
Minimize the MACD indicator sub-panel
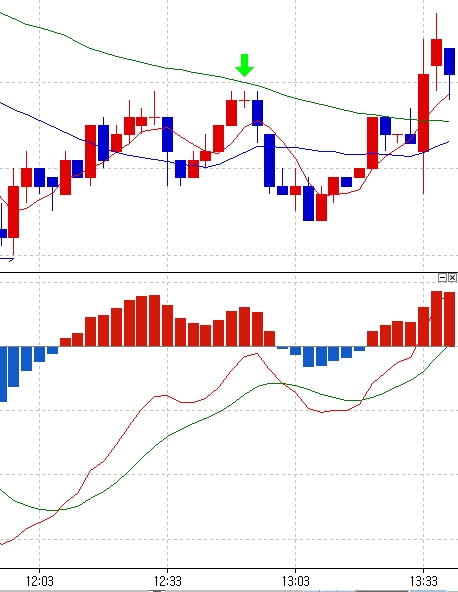(x=443, y=278)
